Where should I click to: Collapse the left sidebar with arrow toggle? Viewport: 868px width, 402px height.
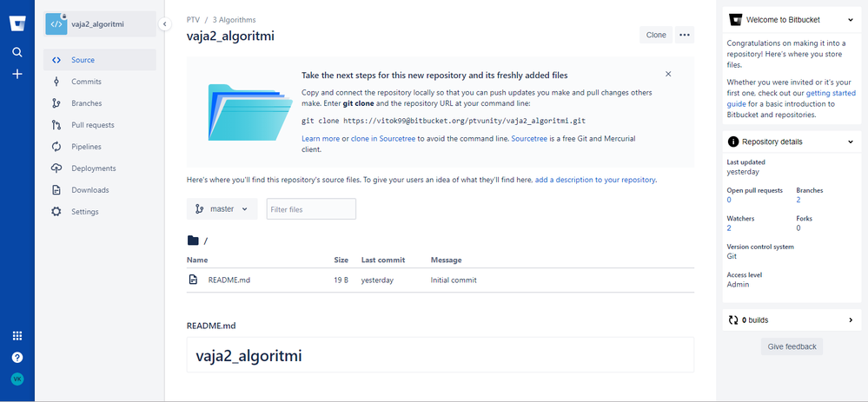[164, 24]
